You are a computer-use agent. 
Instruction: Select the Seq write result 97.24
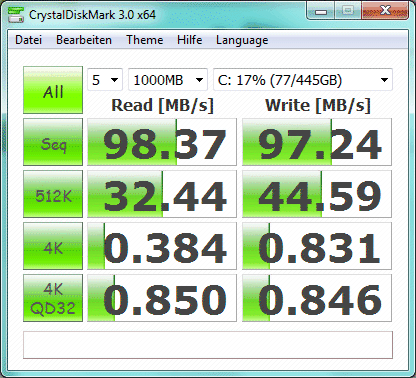pos(317,142)
